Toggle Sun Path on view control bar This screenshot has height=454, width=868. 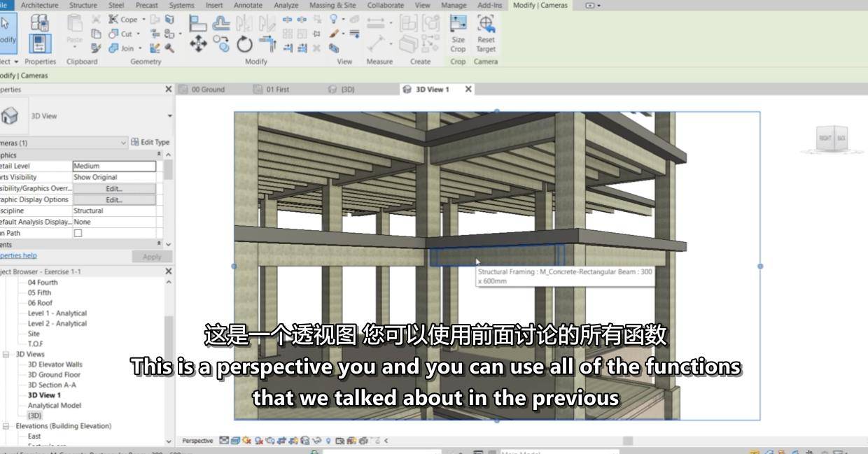[x=246, y=441]
